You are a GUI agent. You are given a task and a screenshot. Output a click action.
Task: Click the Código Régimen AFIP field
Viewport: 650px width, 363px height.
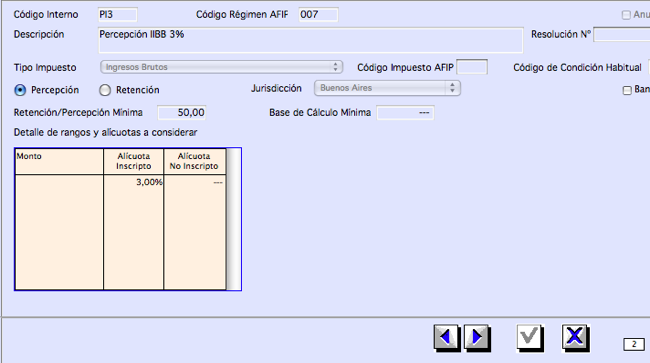pyautogui.click(x=318, y=15)
